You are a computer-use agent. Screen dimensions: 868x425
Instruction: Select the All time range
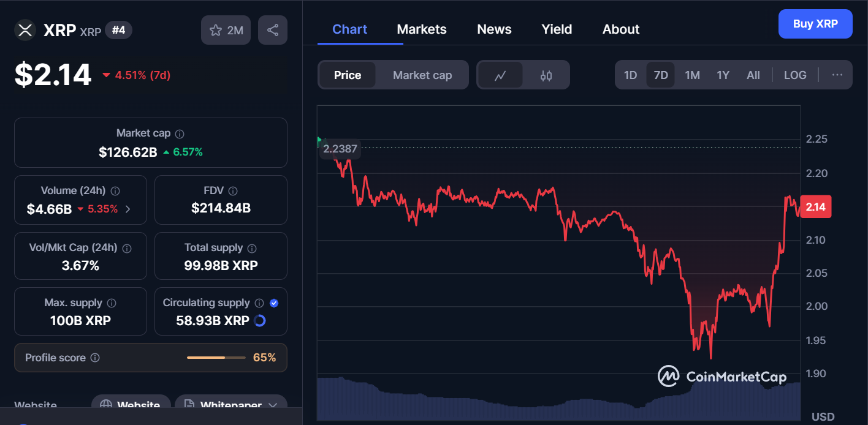753,75
